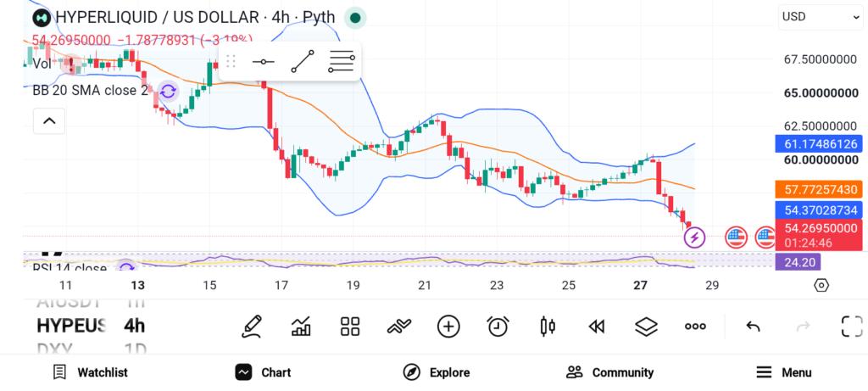Tap the plus circle add icon
Image resolution: width=868 pixels, height=391 pixels.
point(448,327)
